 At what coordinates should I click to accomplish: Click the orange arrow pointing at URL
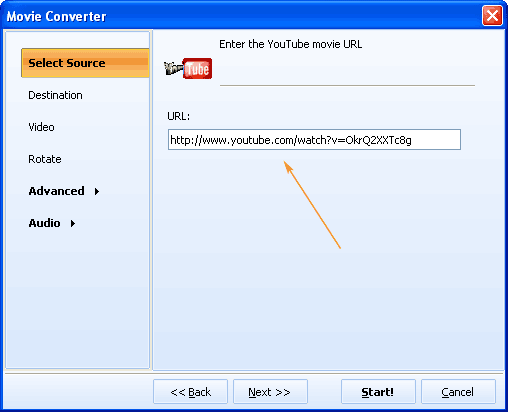tap(312, 205)
